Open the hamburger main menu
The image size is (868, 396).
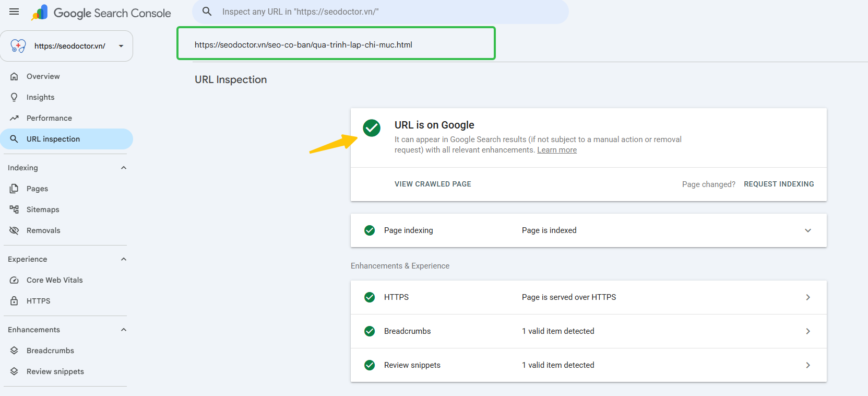click(14, 11)
